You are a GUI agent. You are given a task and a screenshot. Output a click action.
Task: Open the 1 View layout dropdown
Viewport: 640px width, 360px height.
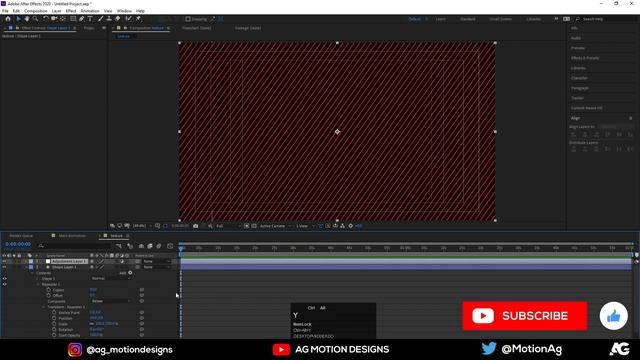tap(305, 226)
